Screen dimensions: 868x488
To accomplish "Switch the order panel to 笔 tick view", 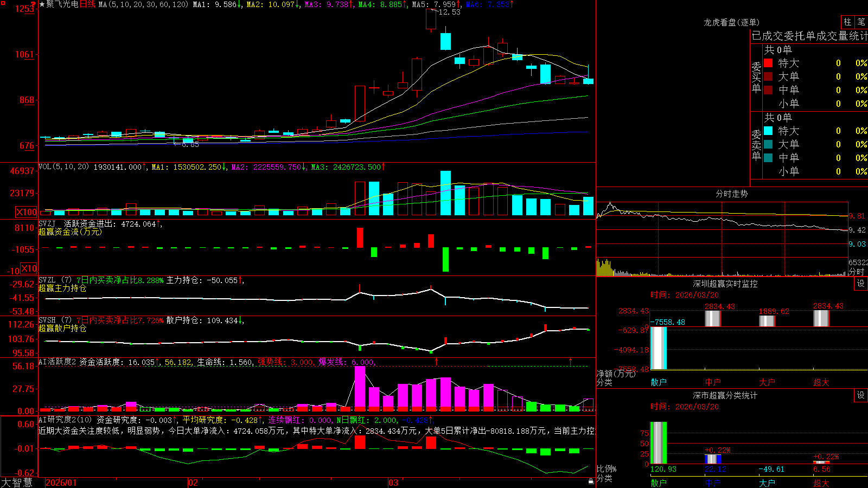I will (861, 22).
